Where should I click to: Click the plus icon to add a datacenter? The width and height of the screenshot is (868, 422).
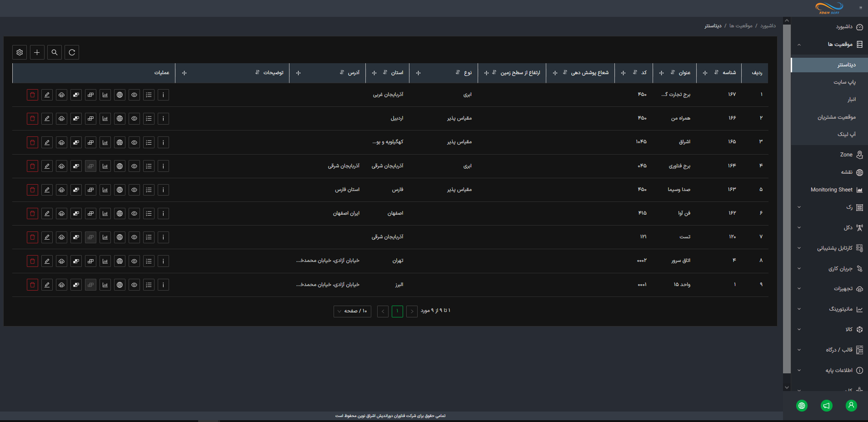pyautogui.click(x=37, y=52)
